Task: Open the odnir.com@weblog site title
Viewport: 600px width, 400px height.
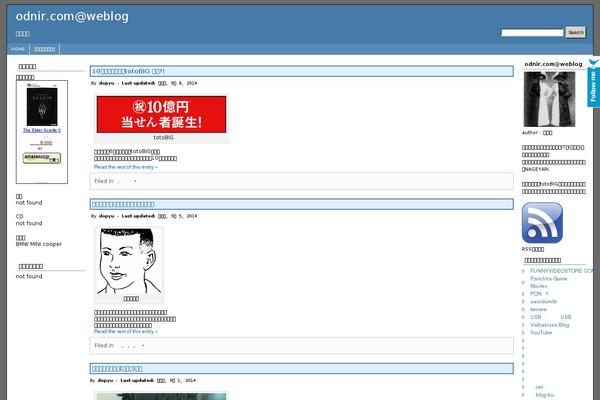Action: 72,16
